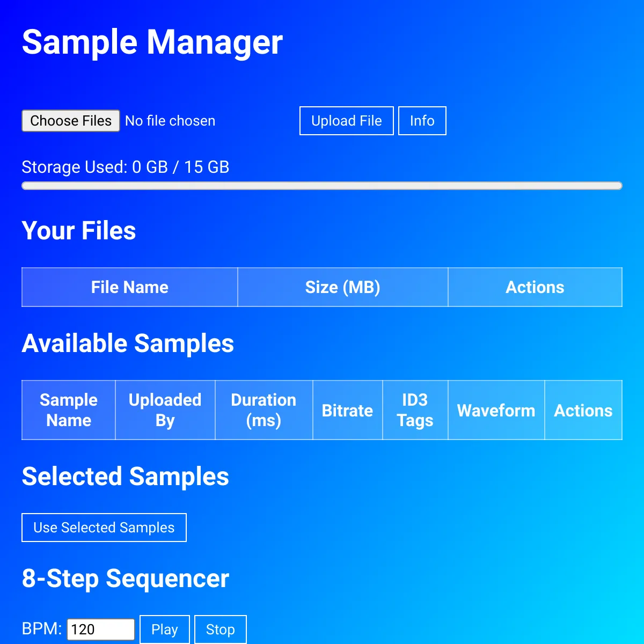Click Actions header in Your Files table
644x644 pixels.
tap(535, 287)
